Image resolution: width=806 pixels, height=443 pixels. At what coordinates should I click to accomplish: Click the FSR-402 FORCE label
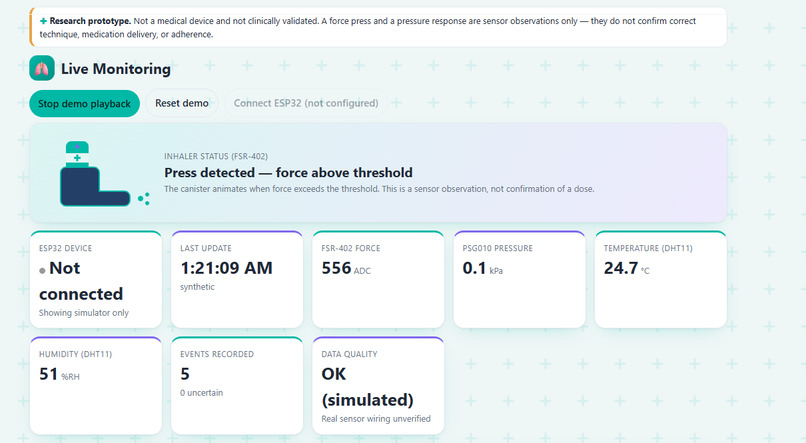click(351, 248)
